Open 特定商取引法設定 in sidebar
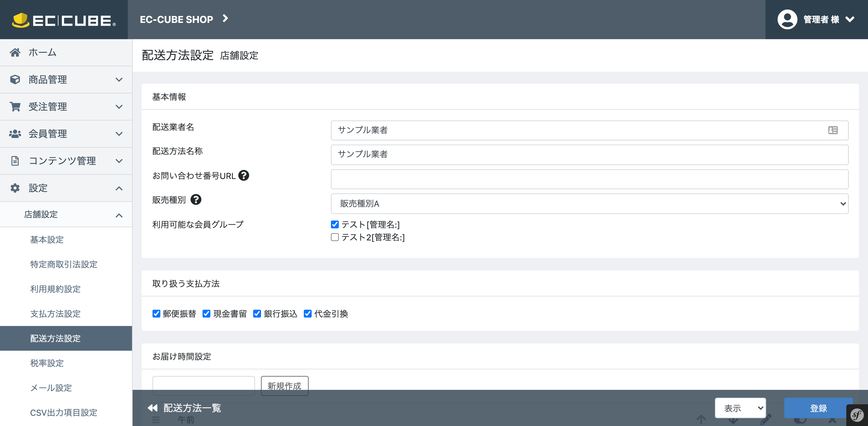Image resolution: width=868 pixels, height=426 pixels. click(64, 264)
